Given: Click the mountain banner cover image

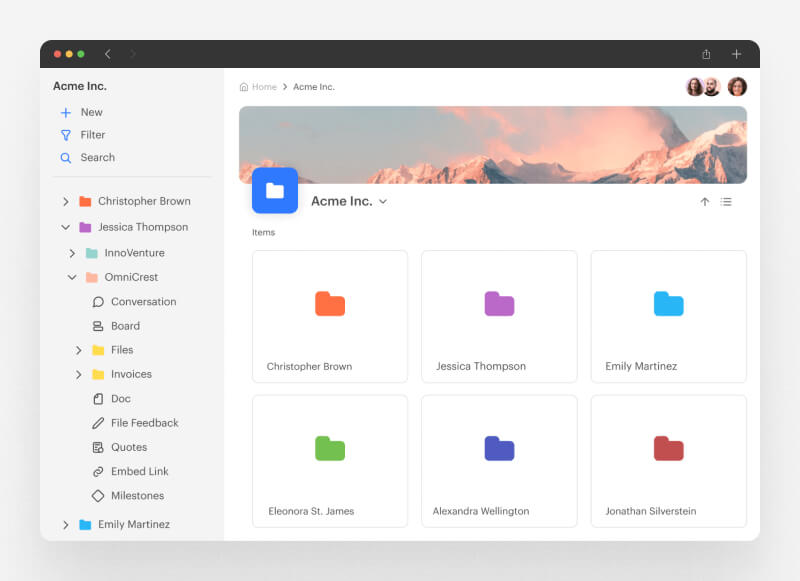Looking at the screenshot, I should [493, 145].
